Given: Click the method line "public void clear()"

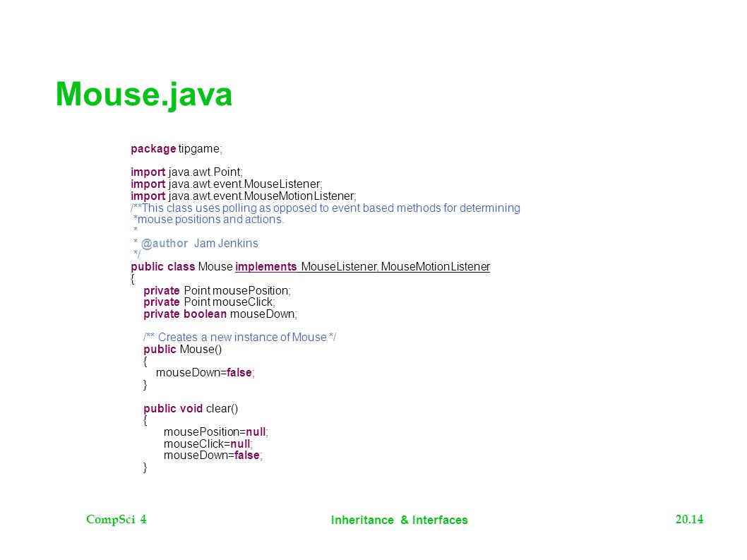Looking at the screenshot, I should 191,409.
